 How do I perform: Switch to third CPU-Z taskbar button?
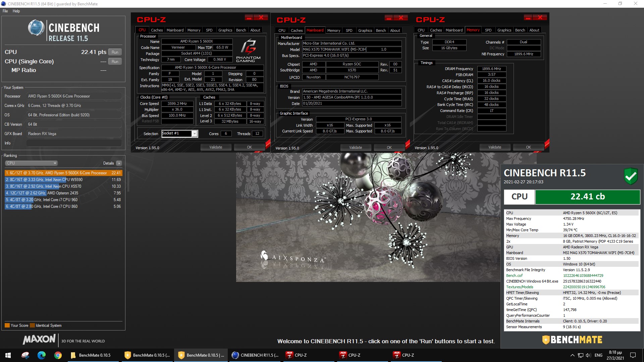pyautogui.click(x=416, y=355)
